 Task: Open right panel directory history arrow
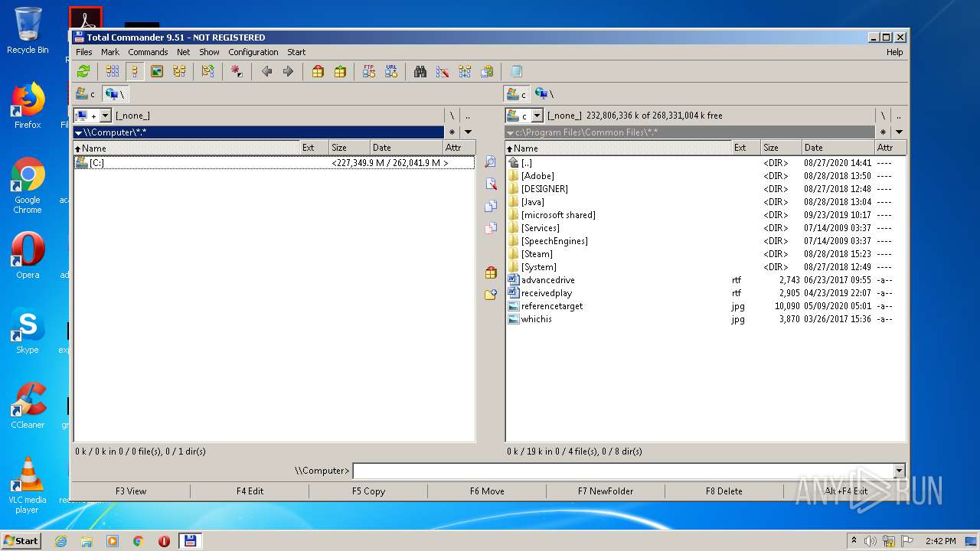coord(899,132)
